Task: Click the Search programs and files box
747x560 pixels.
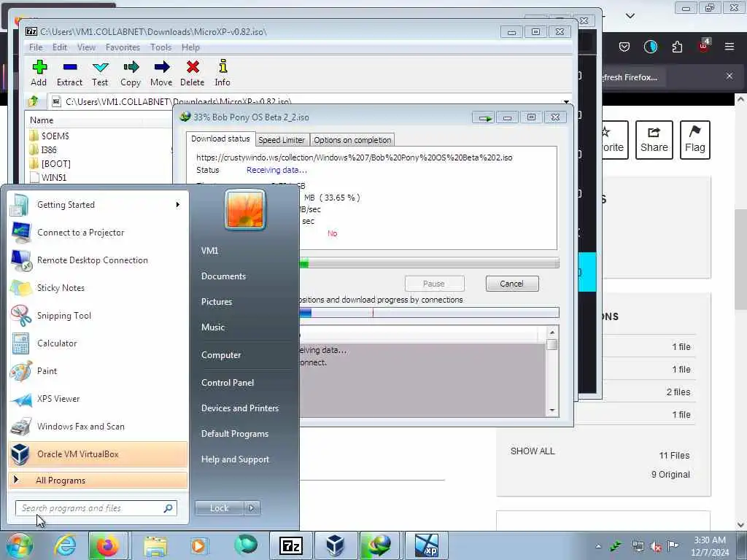Action: (x=96, y=508)
